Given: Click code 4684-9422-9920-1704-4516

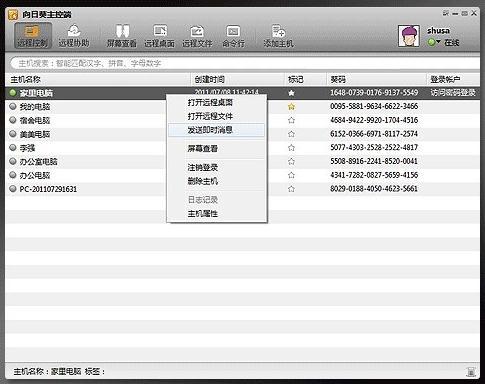Looking at the screenshot, I should (x=374, y=120).
